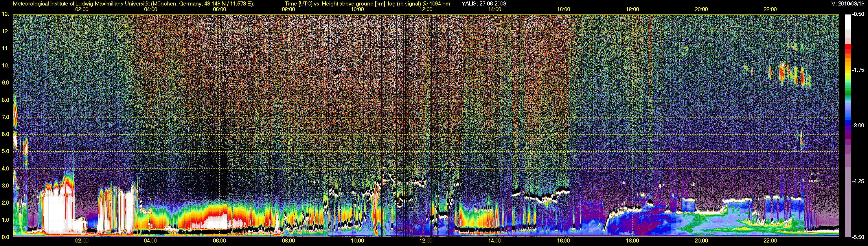Select the 7.0 height axis label
The image size is (868, 246).
(x=5, y=117)
